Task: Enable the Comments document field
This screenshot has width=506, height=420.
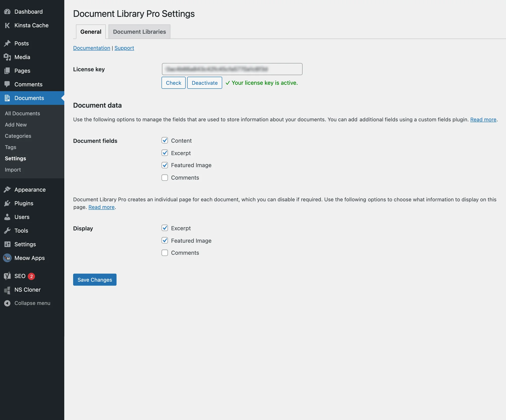Action: (165, 177)
